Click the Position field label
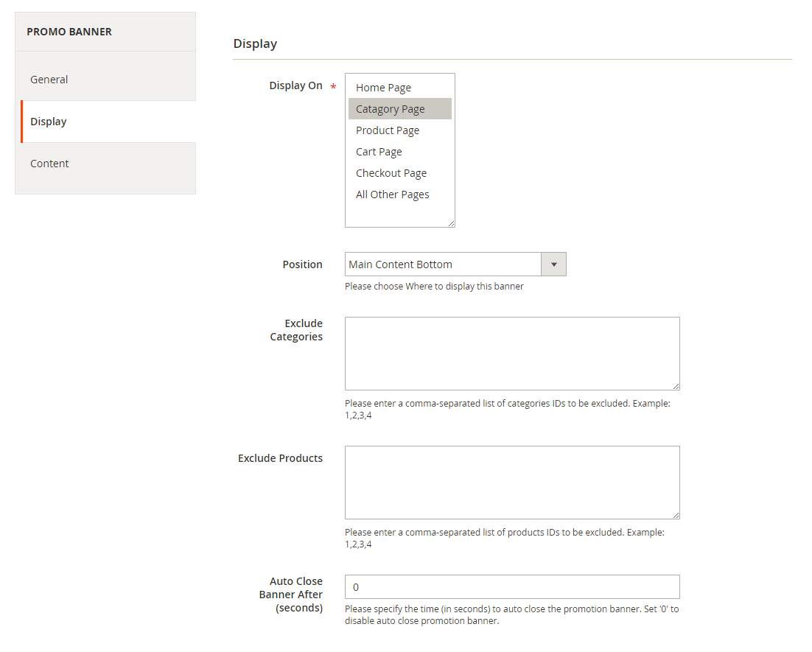 [302, 264]
